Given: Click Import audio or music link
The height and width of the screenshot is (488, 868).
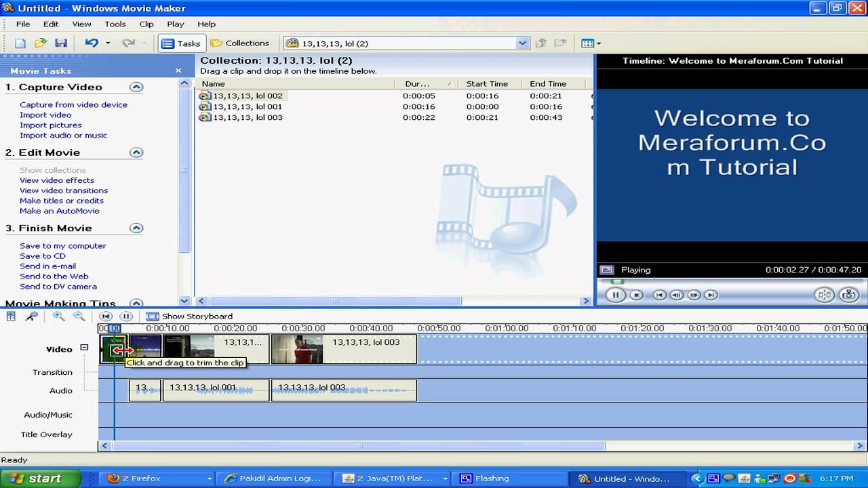Looking at the screenshot, I should coord(63,136).
